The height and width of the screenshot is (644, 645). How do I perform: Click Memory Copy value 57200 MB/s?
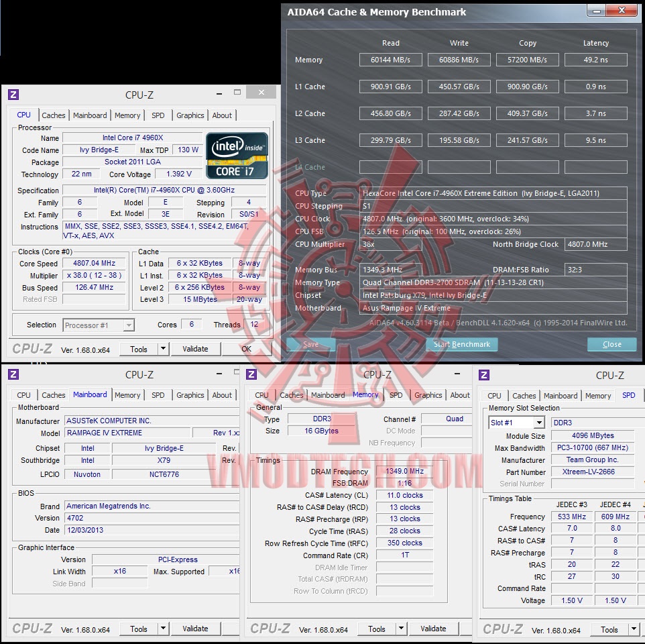(x=528, y=60)
